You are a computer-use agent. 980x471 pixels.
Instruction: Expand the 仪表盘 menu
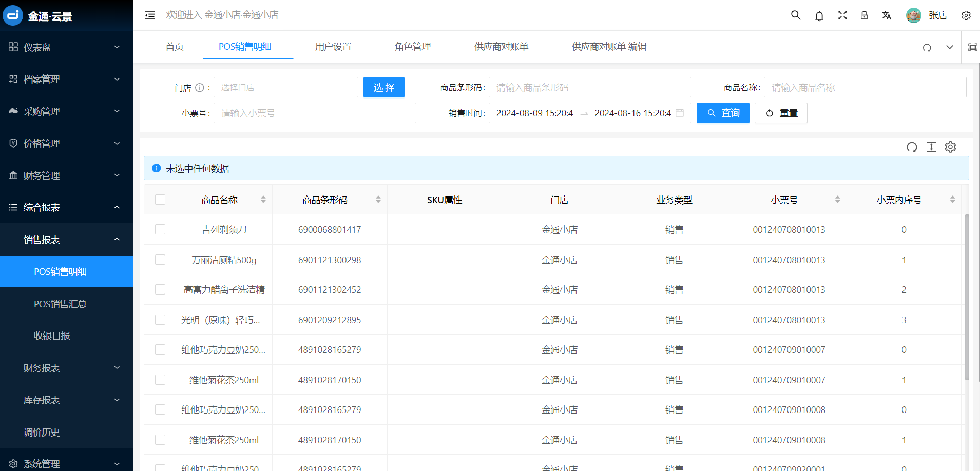click(x=66, y=47)
